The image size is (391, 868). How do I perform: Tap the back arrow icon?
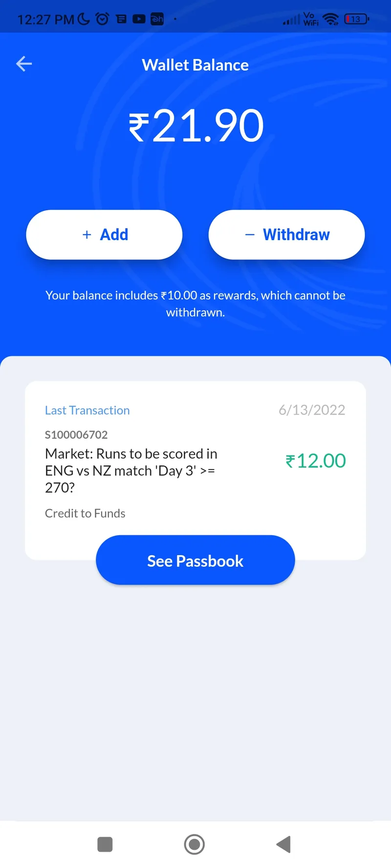[x=24, y=64]
